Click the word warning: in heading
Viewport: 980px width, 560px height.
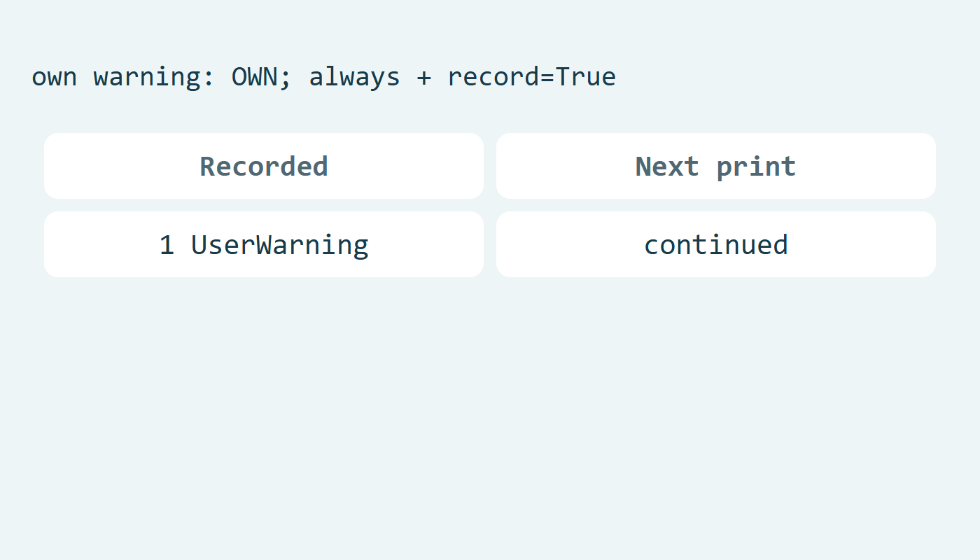tap(154, 77)
